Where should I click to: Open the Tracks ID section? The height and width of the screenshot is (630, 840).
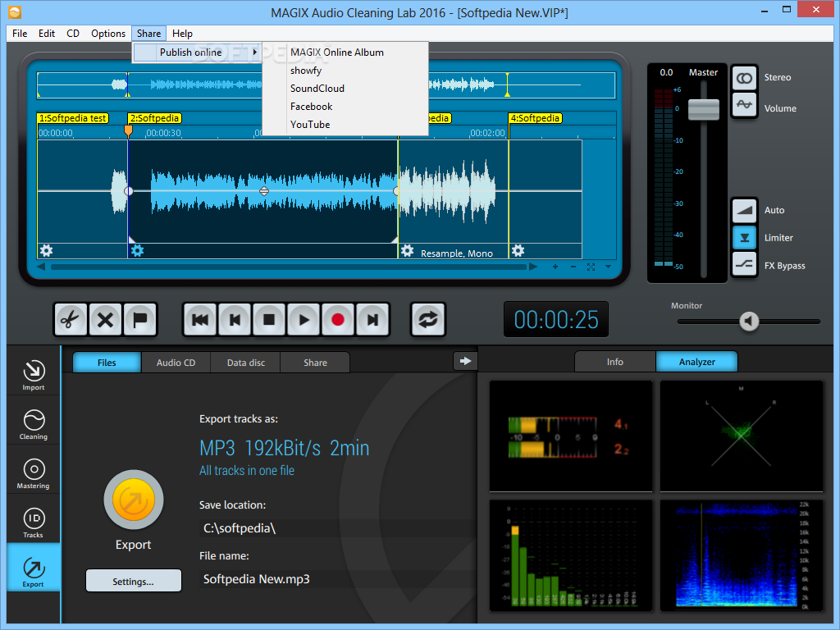click(x=34, y=523)
